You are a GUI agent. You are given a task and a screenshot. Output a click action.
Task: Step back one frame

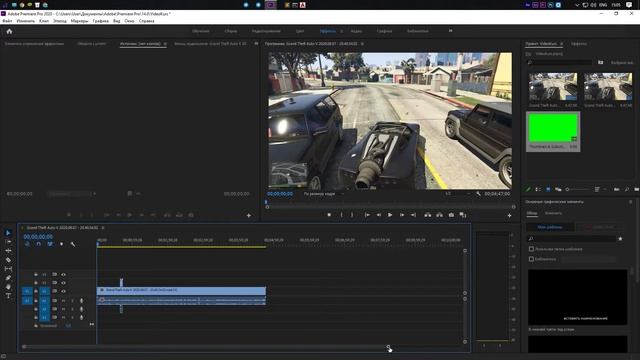point(378,215)
